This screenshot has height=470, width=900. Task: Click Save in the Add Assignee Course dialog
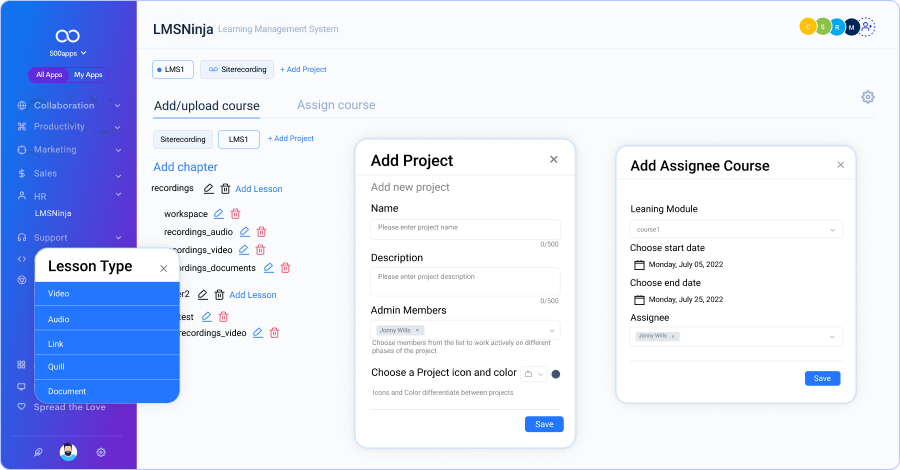click(x=822, y=378)
